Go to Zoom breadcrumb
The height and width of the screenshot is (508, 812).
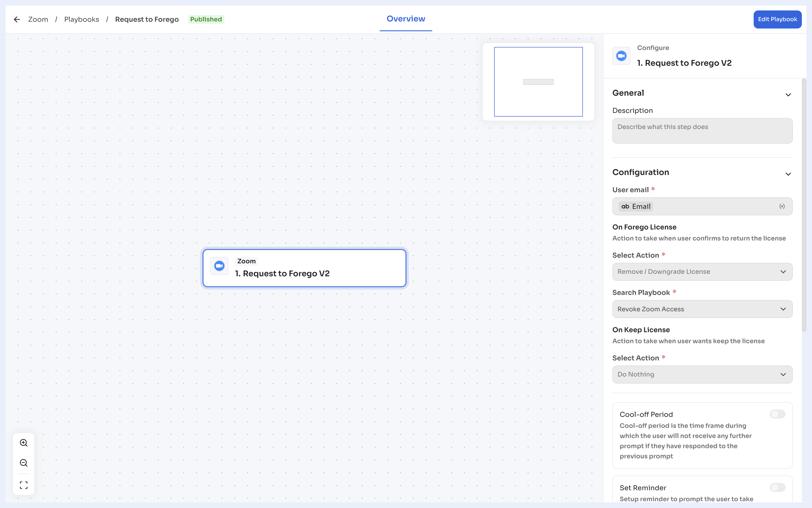38,19
